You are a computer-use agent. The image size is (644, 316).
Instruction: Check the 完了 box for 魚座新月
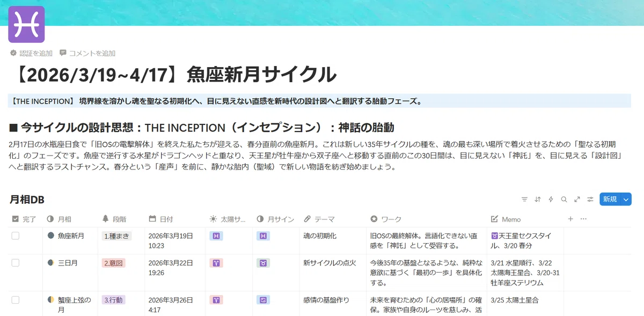click(16, 236)
